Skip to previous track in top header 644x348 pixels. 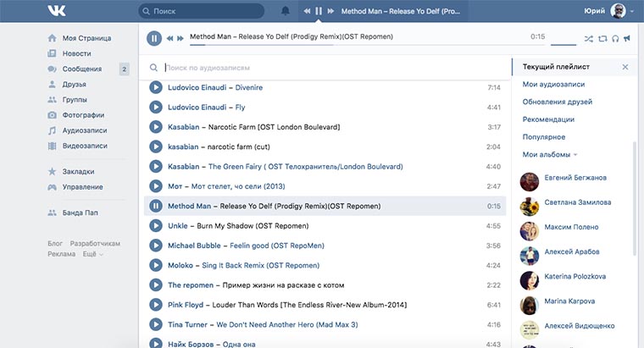click(307, 11)
